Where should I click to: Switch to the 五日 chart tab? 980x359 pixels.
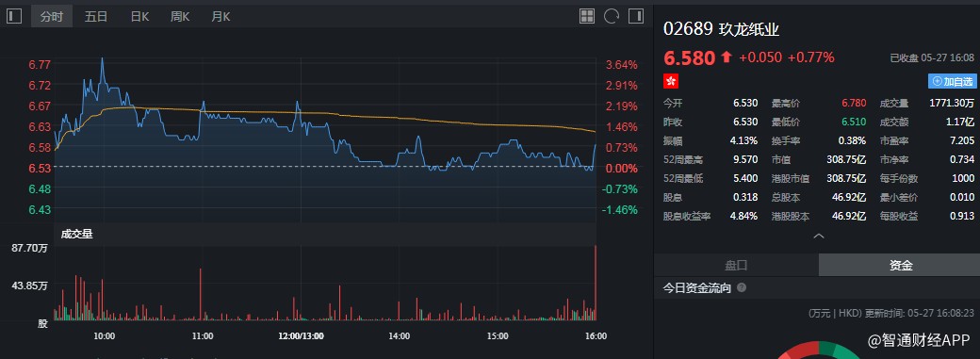[95, 17]
